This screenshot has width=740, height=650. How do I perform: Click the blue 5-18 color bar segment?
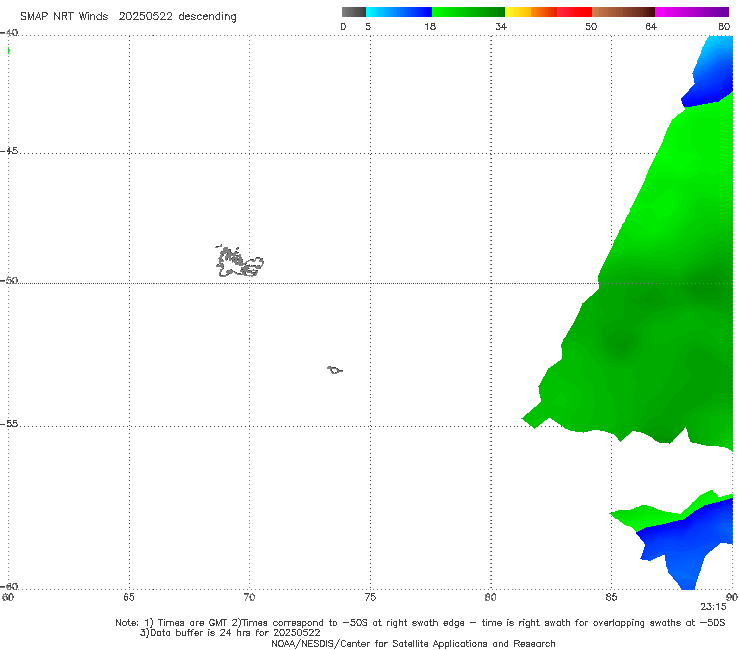point(399,12)
